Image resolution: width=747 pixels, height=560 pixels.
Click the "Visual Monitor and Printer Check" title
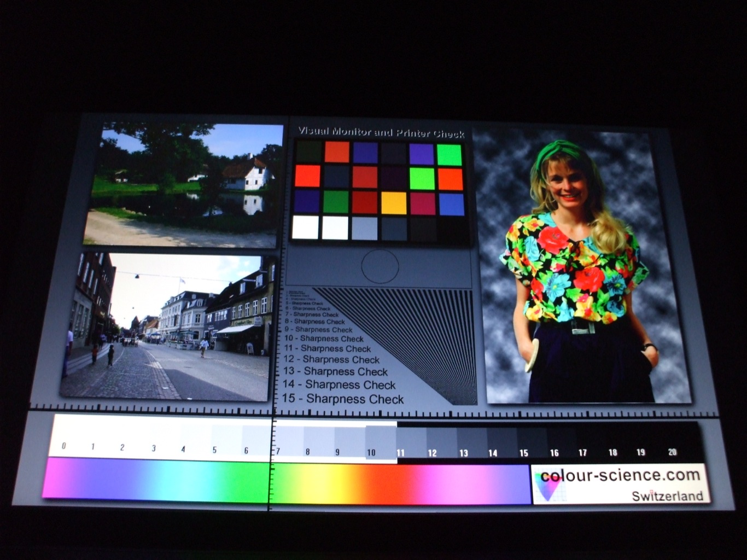pyautogui.click(x=381, y=132)
